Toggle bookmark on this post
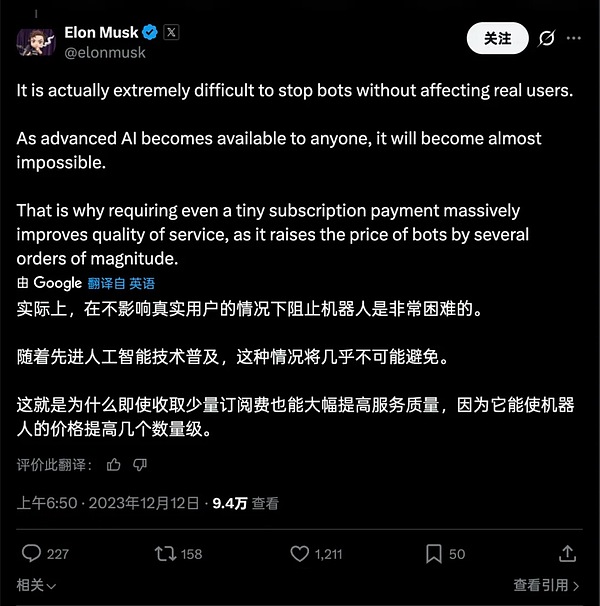Image resolution: width=600 pixels, height=606 pixels. [434, 554]
